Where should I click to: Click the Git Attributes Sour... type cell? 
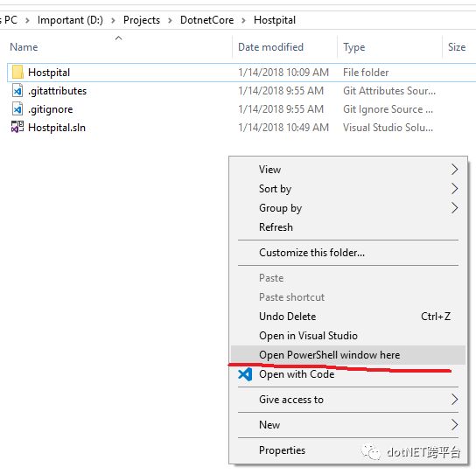tap(389, 91)
